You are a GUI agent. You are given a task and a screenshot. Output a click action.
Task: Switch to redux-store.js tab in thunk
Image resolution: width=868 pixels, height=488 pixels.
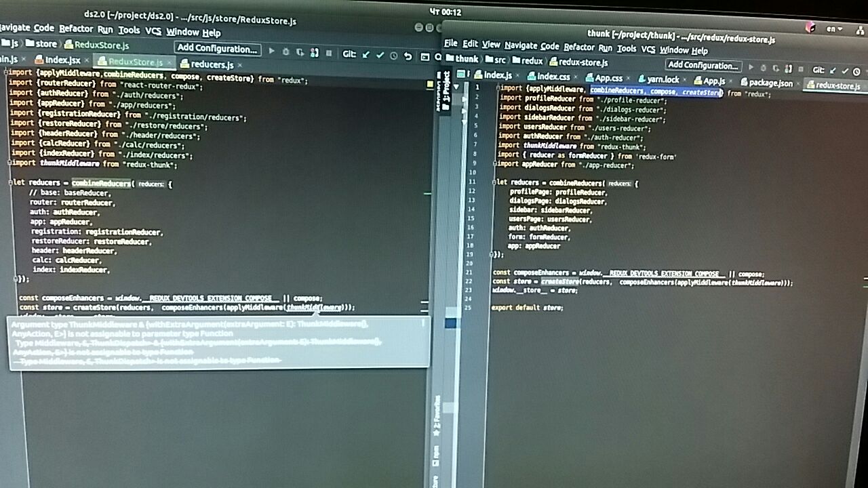(x=833, y=85)
